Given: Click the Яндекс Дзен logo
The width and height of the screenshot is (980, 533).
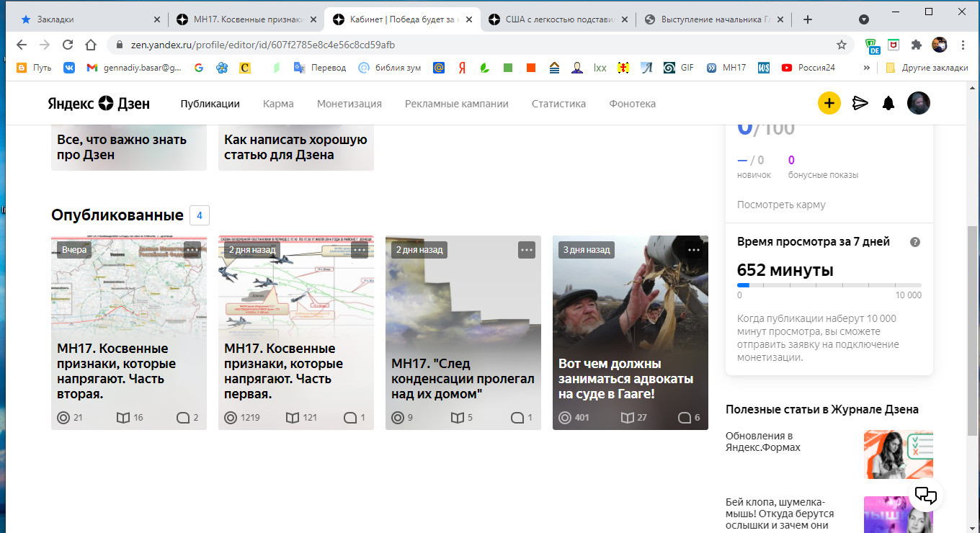Looking at the screenshot, I should point(99,104).
